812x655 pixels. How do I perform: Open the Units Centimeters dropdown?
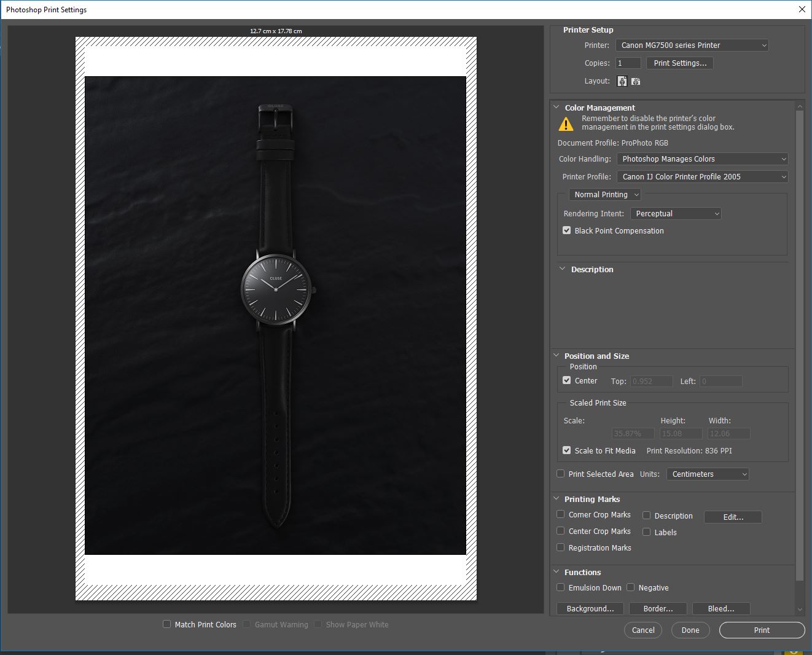(x=708, y=474)
